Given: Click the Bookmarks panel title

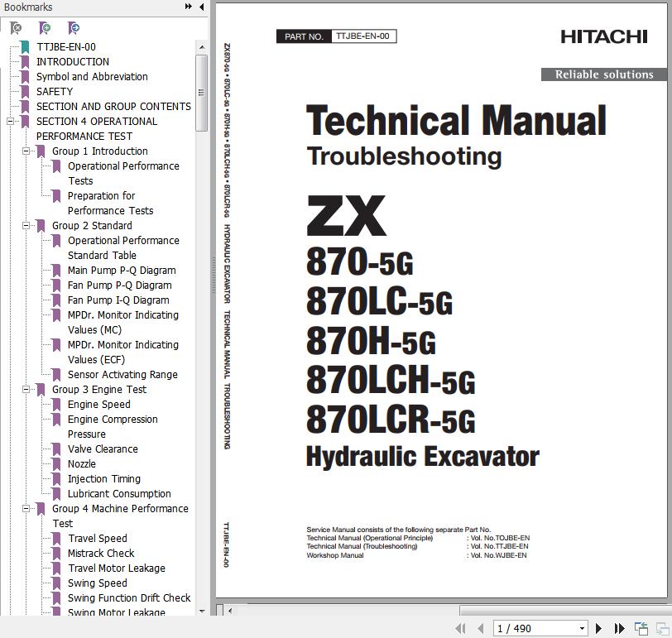Looking at the screenshot, I should (x=28, y=7).
